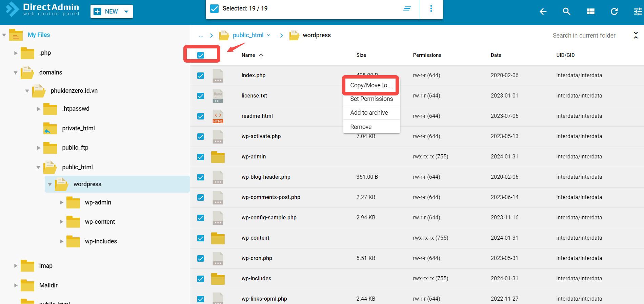Image resolution: width=644 pixels, height=304 pixels.
Task: Click the wp-content folder icon in file list
Action: click(x=218, y=238)
